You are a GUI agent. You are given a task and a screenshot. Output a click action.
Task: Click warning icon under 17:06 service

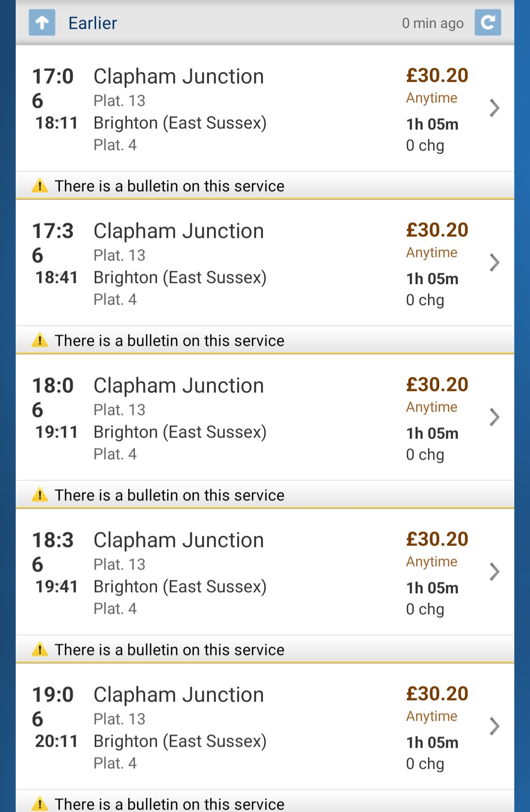click(40, 186)
